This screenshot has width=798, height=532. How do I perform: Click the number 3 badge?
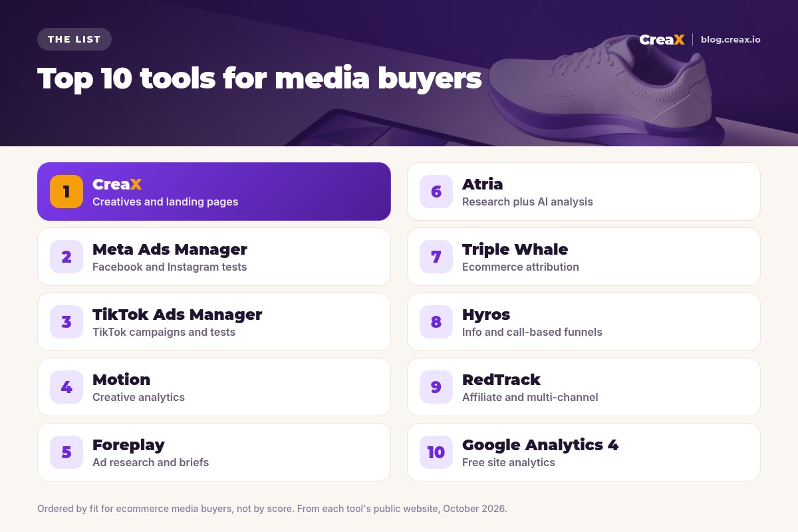(66, 322)
